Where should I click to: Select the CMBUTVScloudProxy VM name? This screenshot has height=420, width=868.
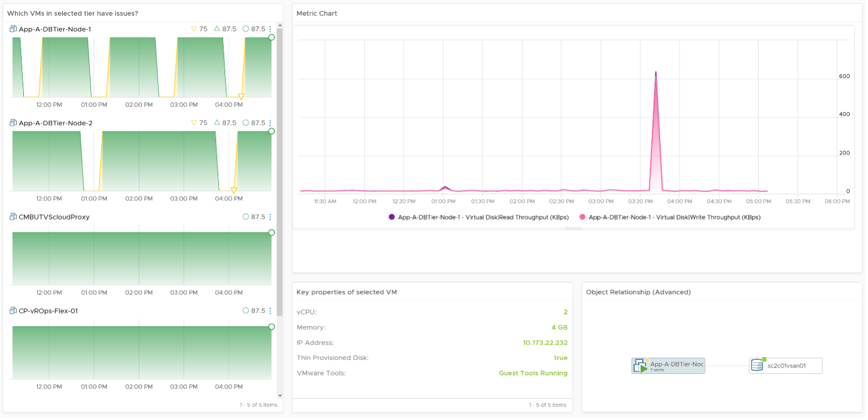[54, 217]
